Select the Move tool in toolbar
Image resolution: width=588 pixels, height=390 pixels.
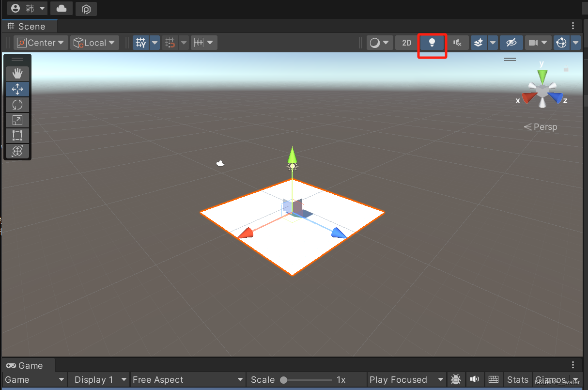point(17,89)
